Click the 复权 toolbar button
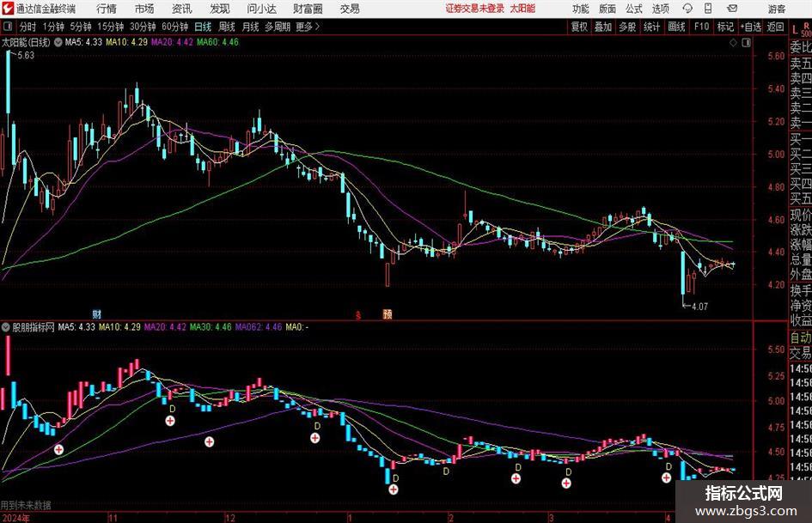This screenshot has height=523, width=812. click(x=579, y=27)
